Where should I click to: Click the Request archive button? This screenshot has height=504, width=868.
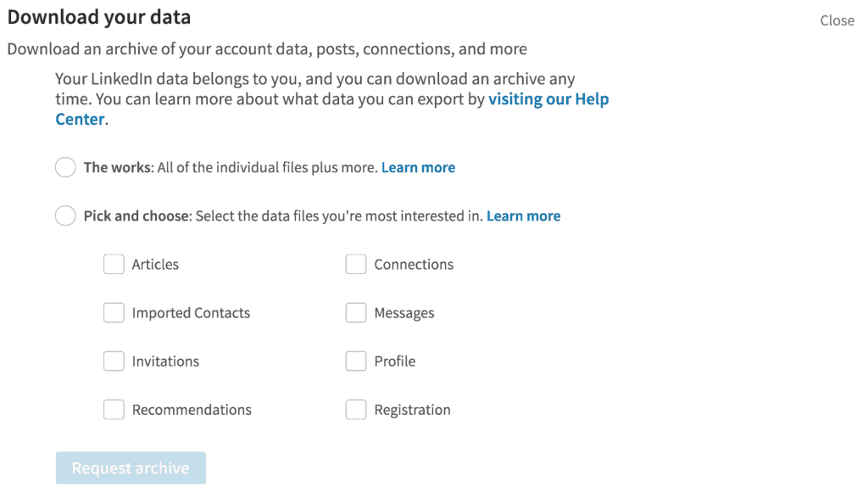[130, 468]
